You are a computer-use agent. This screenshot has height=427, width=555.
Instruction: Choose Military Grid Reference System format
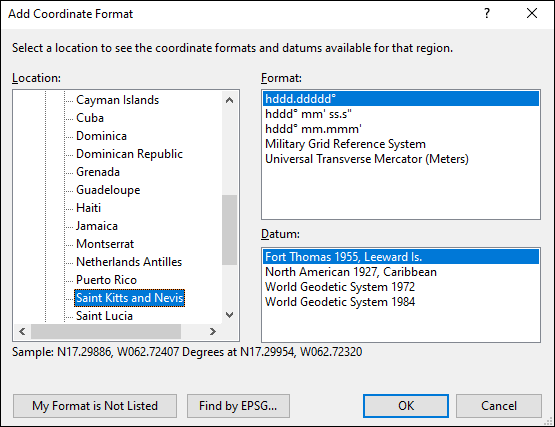click(401, 144)
